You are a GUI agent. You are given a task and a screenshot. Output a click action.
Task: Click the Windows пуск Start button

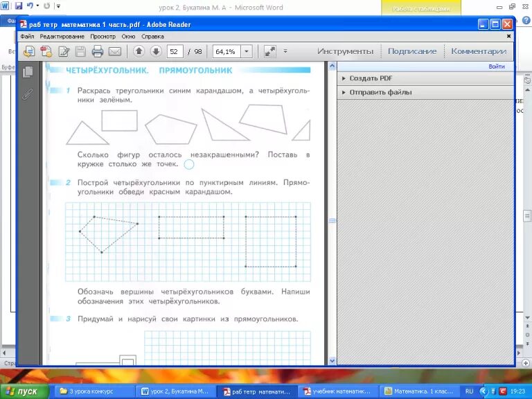coord(24,391)
